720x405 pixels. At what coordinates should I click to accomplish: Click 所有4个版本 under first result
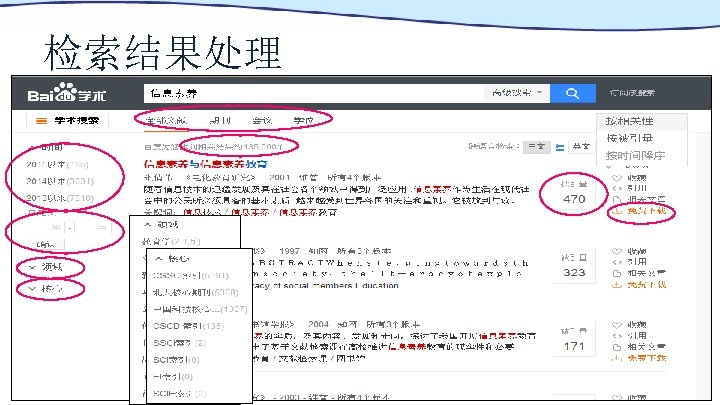click(x=354, y=177)
